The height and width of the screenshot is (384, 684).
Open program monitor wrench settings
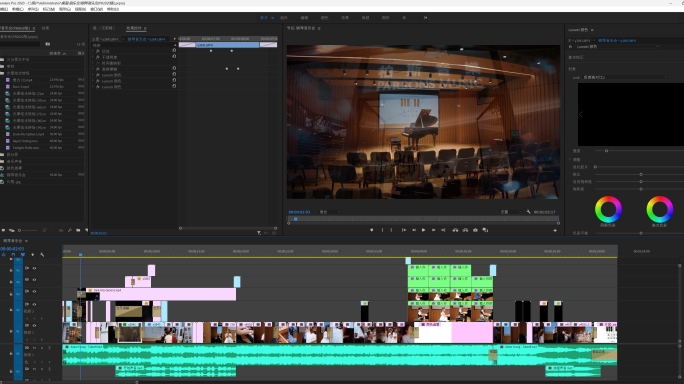(529, 212)
